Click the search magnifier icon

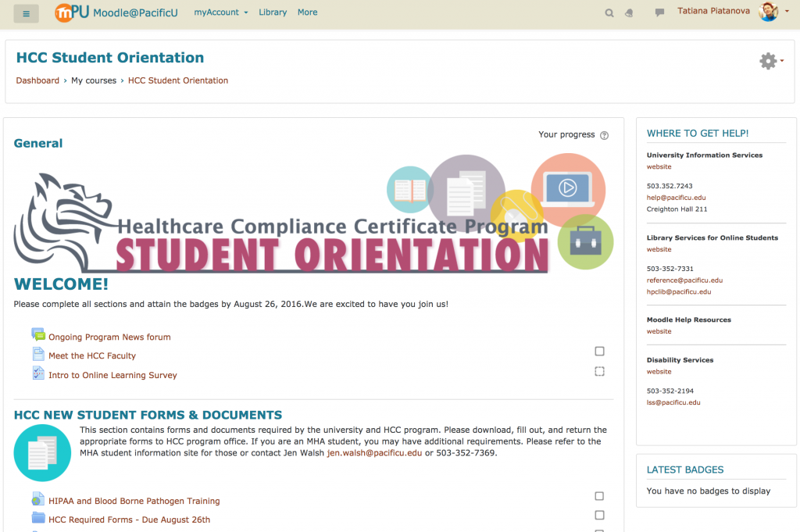[609, 13]
